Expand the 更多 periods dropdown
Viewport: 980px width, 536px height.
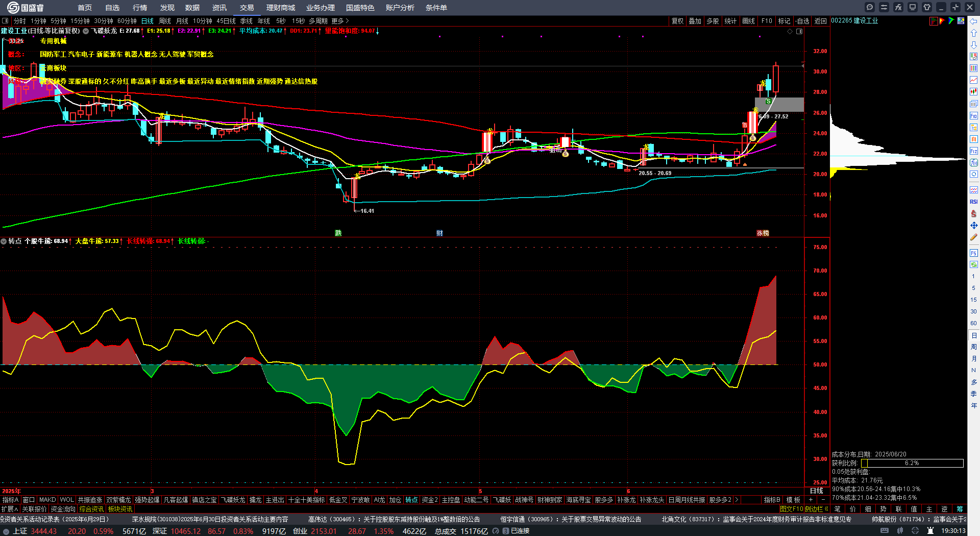340,21
